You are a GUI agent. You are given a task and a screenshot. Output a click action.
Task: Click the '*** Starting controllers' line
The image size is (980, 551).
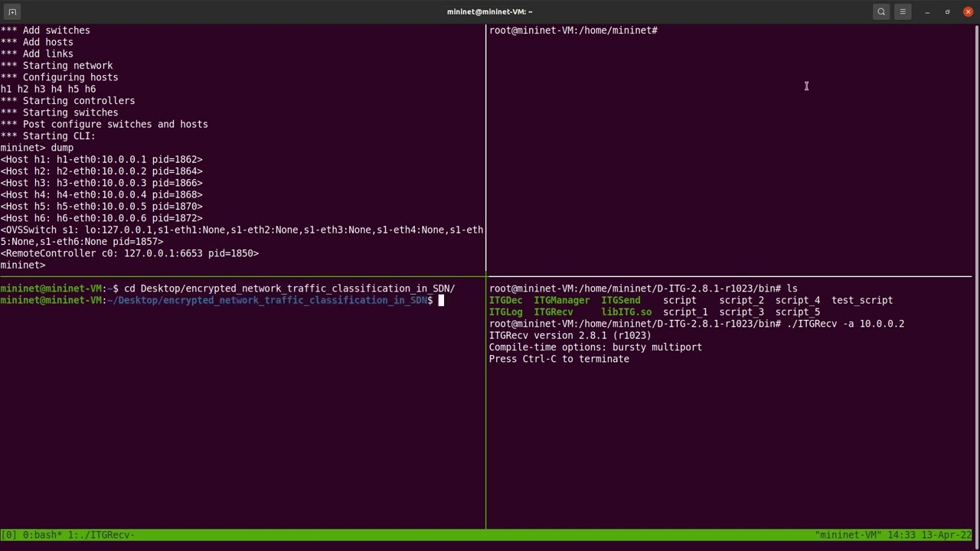[67, 101]
